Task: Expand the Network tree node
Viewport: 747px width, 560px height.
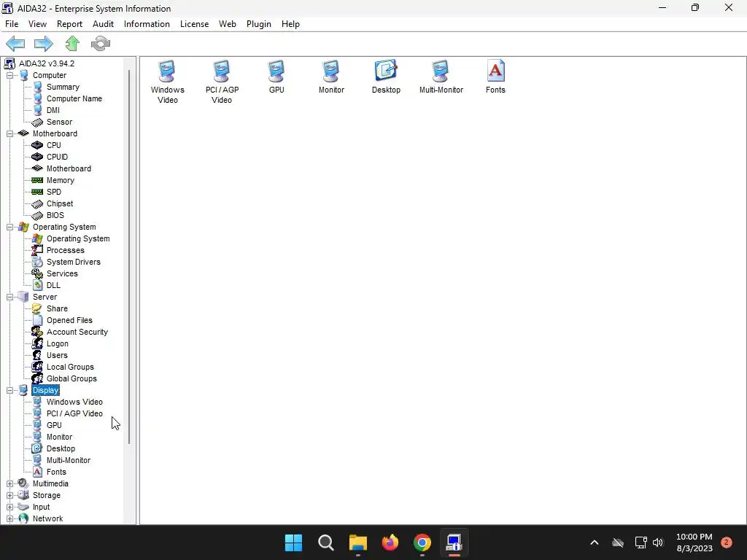Action: click(9, 518)
